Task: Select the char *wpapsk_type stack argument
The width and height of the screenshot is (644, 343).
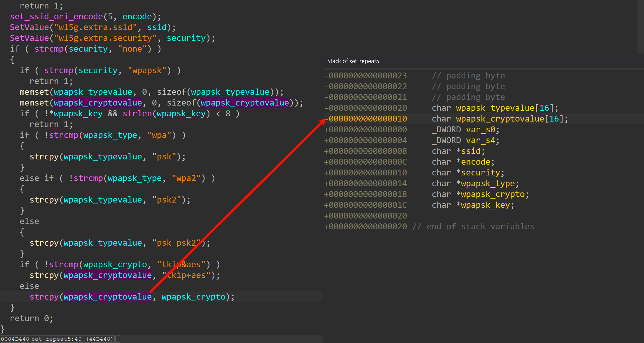Action: click(475, 183)
